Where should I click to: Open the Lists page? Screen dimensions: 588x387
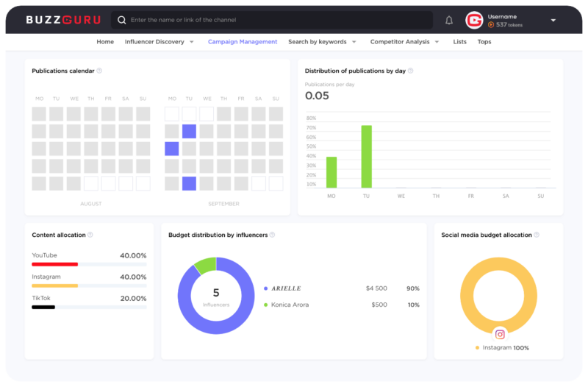[x=460, y=42]
